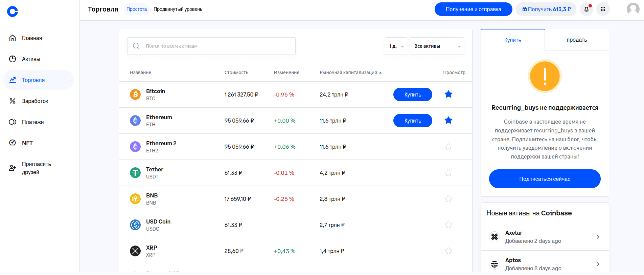
Task: Click the Подписаться сейчас button
Action: point(545,179)
